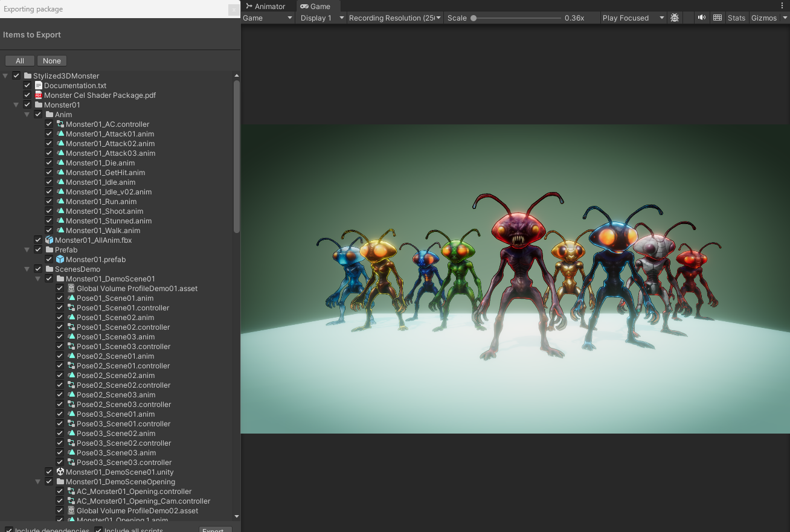Click the Documentation.txt file icon
790x532 pixels.
coord(39,86)
